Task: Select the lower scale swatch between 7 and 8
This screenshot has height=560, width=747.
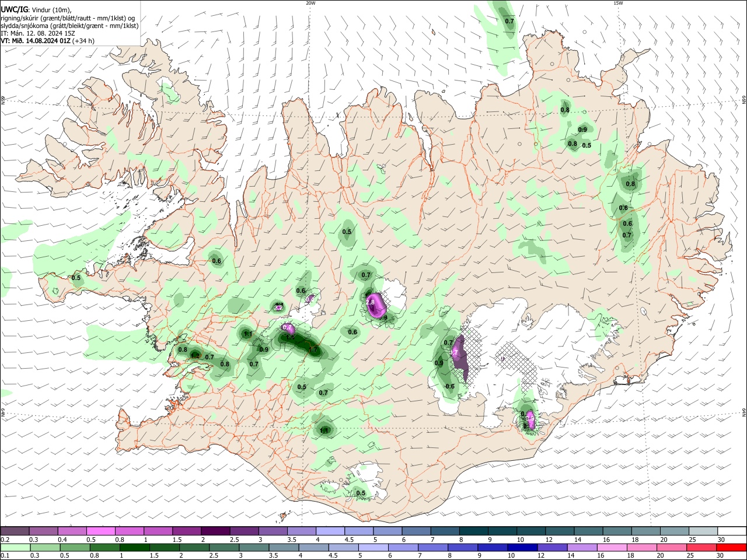Action: [x=433, y=547]
